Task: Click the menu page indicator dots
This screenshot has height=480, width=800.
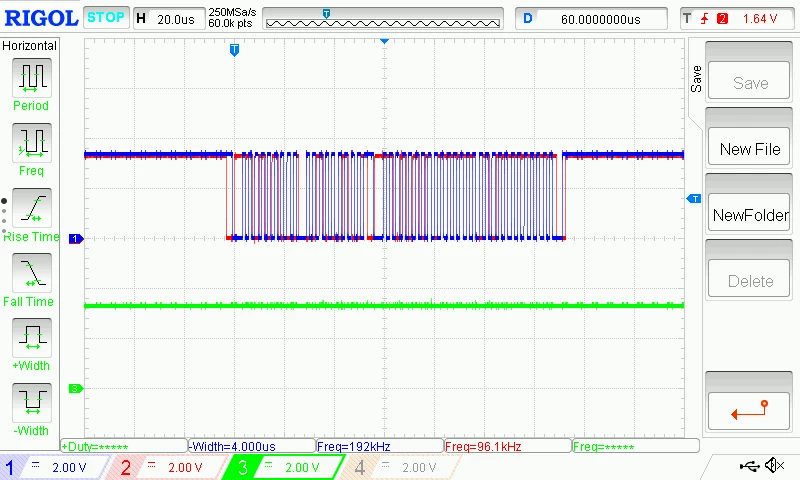Action: point(4,218)
